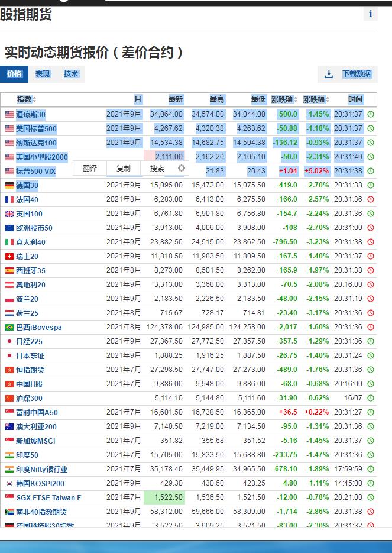Click the US flag beside 纳斯达克100
The width and height of the screenshot is (392, 553).
pyautogui.click(x=9, y=143)
